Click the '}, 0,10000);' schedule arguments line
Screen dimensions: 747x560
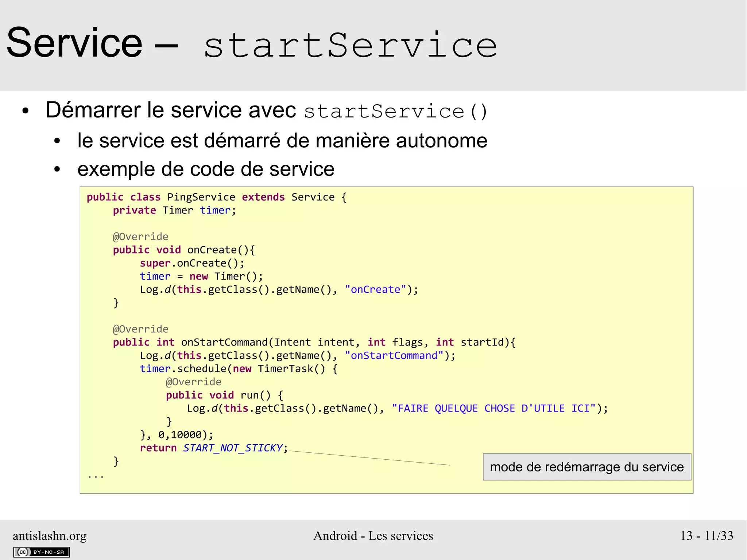[x=177, y=435]
